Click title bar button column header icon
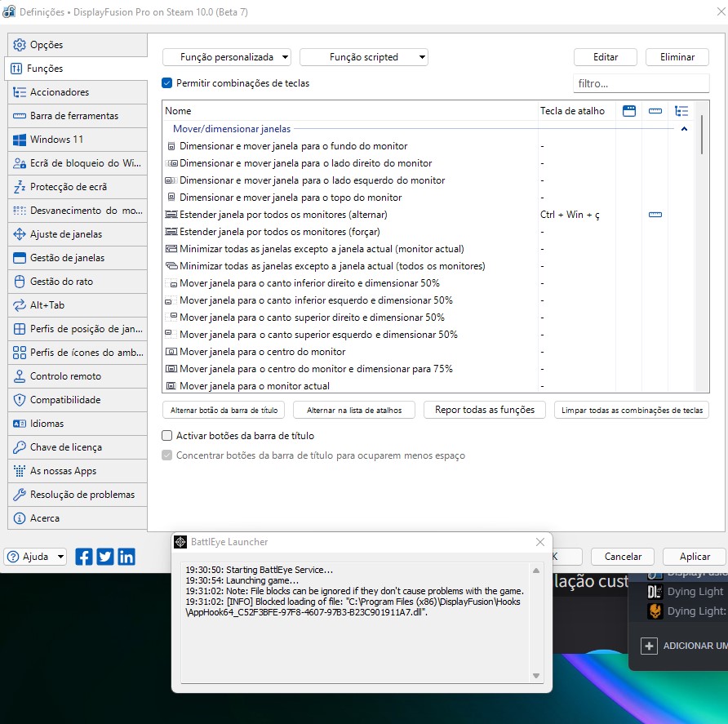This screenshot has width=728, height=724. (x=628, y=111)
